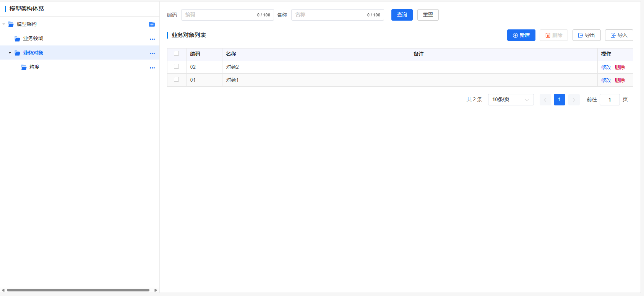
Task: Click the 备注 column header
Action: pos(503,54)
